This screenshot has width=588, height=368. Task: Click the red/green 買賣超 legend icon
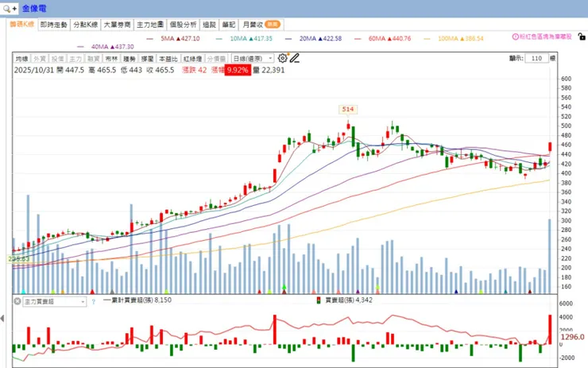[319, 300]
